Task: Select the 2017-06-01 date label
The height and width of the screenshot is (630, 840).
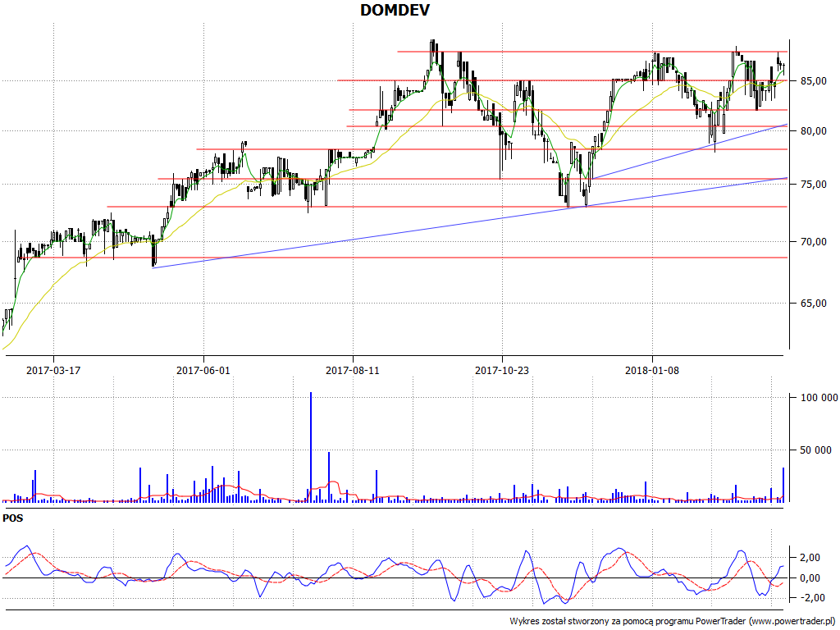Action: click(203, 370)
